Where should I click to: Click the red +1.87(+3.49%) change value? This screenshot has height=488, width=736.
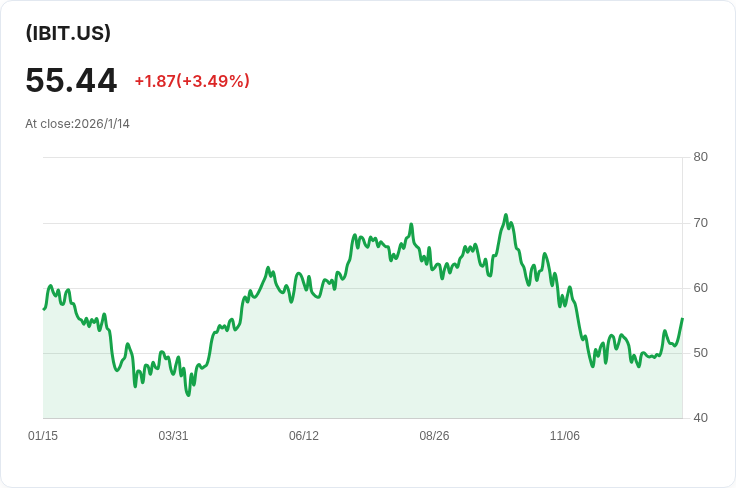click(x=192, y=81)
